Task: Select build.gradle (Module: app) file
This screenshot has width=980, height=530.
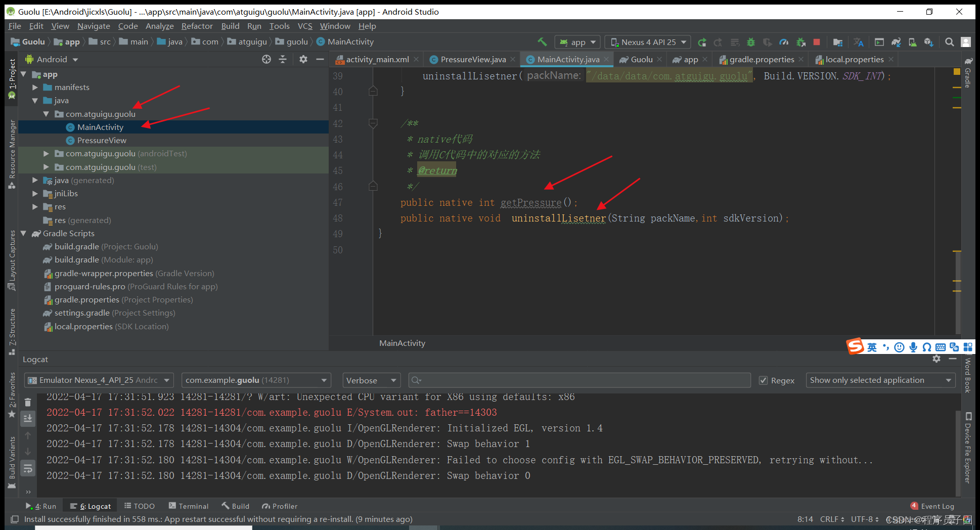Action: click(104, 260)
